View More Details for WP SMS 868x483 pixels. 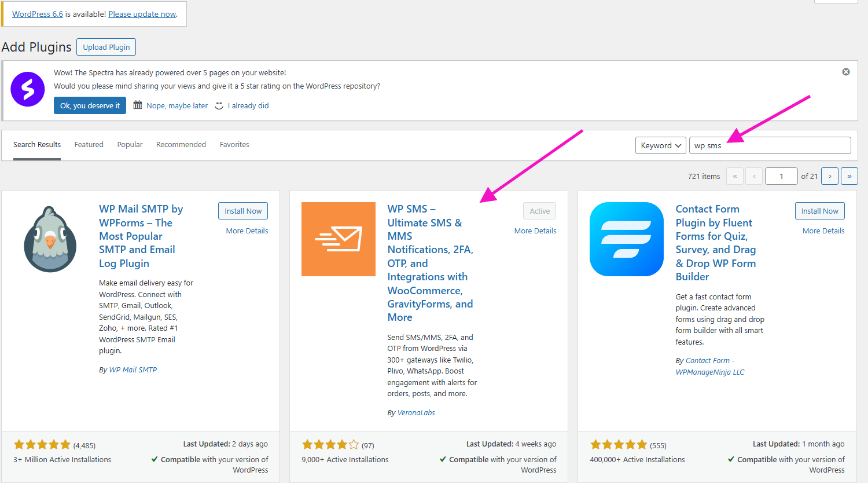point(535,230)
